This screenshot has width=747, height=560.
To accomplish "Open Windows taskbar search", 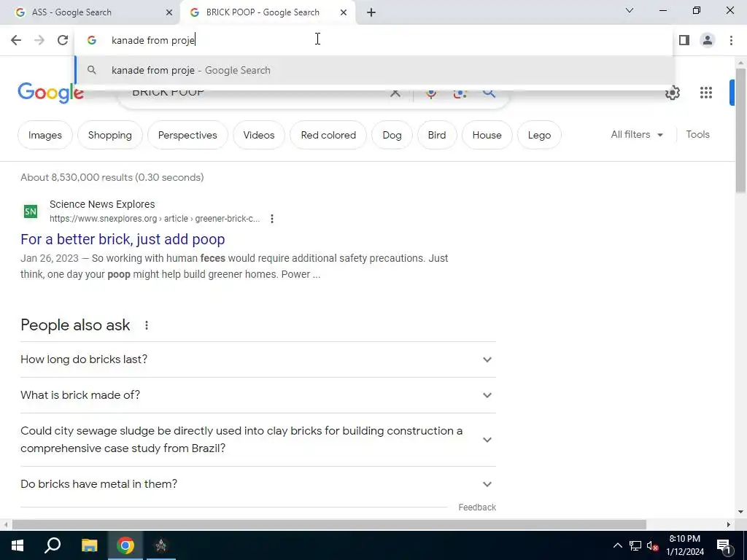I will 53,545.
